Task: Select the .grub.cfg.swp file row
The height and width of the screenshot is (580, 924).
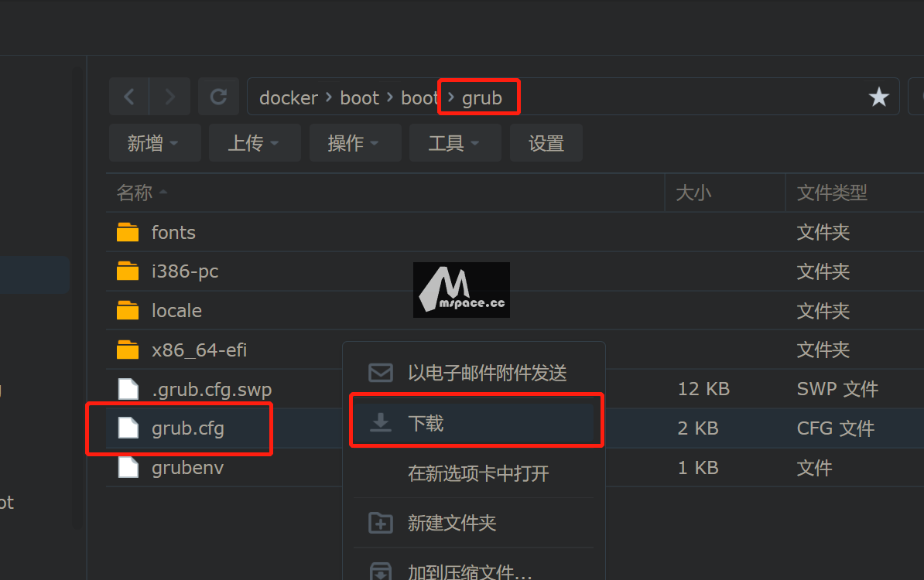Action: (x=224, y=389)
